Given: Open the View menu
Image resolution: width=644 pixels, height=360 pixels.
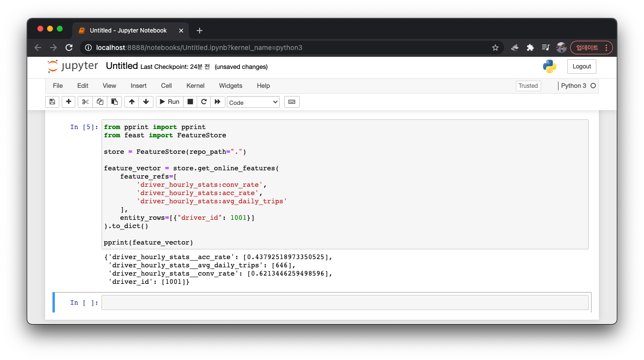Looking at the screenshot, I should tap(109, 85).
